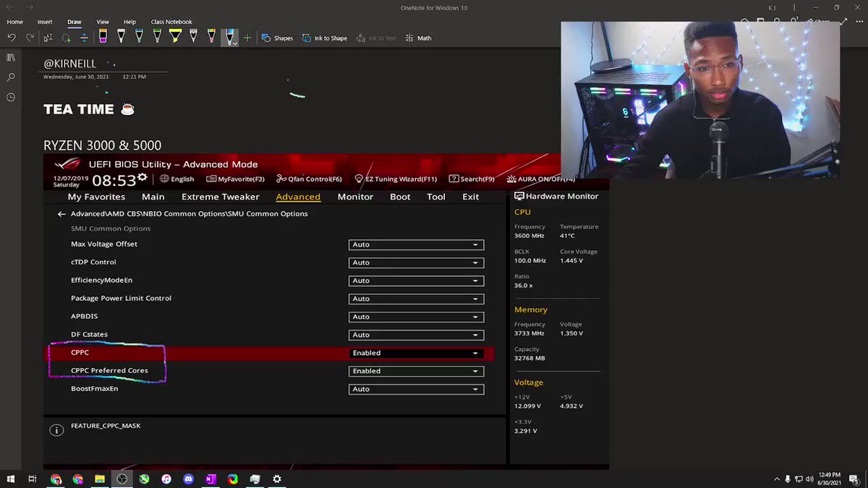This screenshot has height=488, width=868.
Task: Expand the cTDP Control dropdown
Action: tap(416, 262)
